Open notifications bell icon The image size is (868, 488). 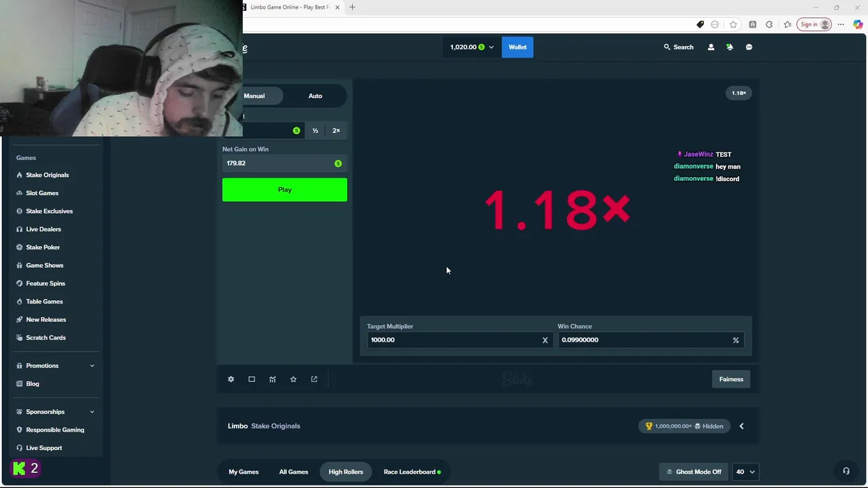[730, 47]
